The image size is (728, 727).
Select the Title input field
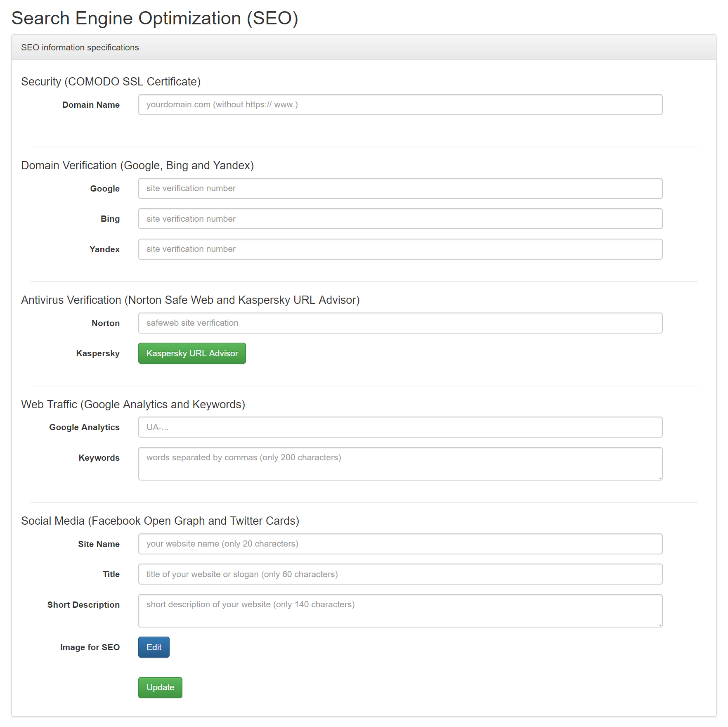[x=400, y=574]
